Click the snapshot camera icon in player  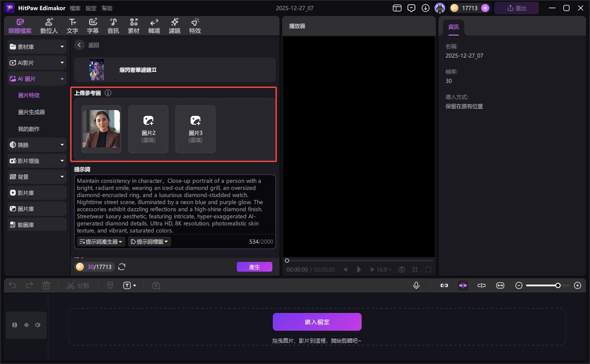(x=402, y=269)
